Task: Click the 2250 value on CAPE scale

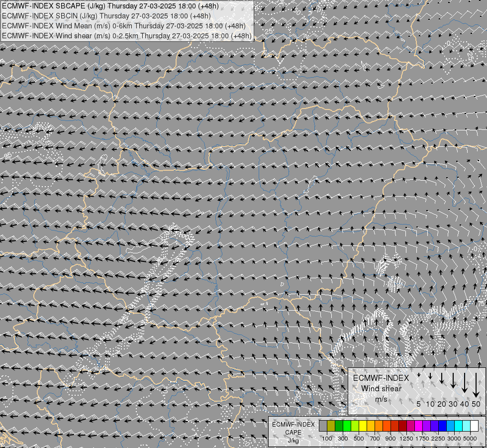Action: click(438, 439)
